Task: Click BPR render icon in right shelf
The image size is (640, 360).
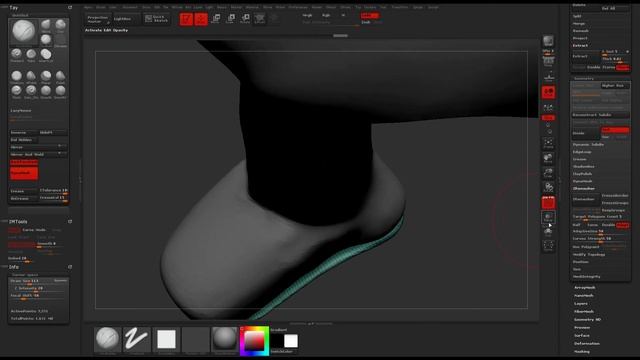Action: [x=548, y=41]
